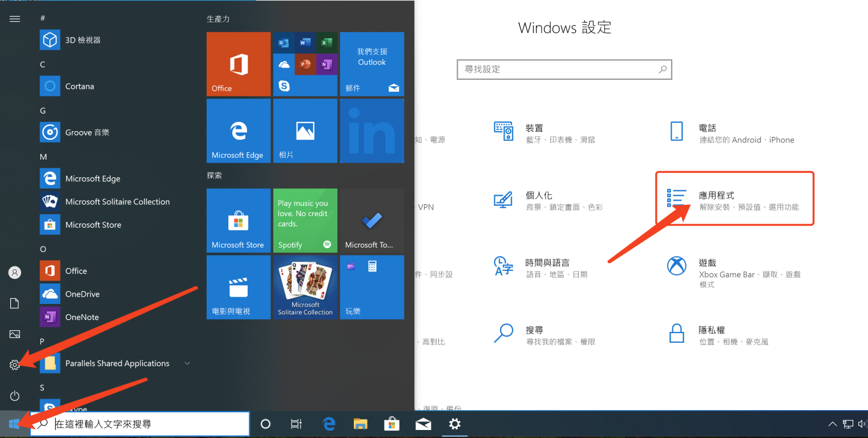Click the LinkedIn tile

372,131
